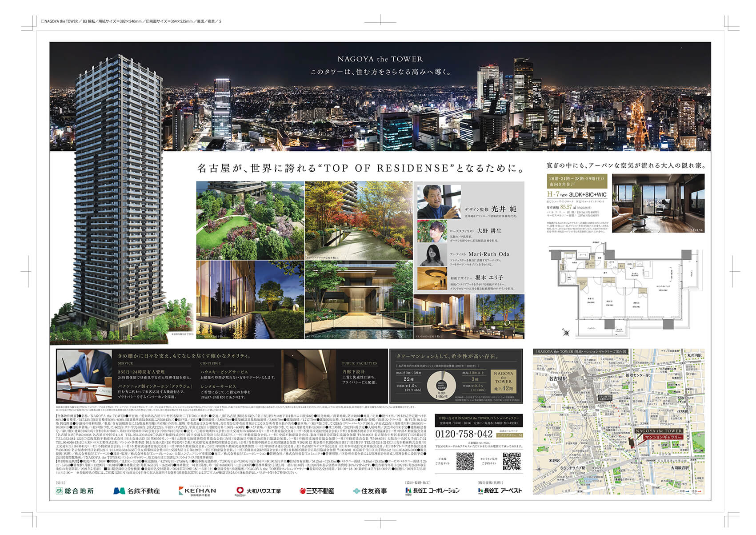Click 大須観音駅 on the map
The height and width of the screenshot is (535, 756).
point(680,468)
